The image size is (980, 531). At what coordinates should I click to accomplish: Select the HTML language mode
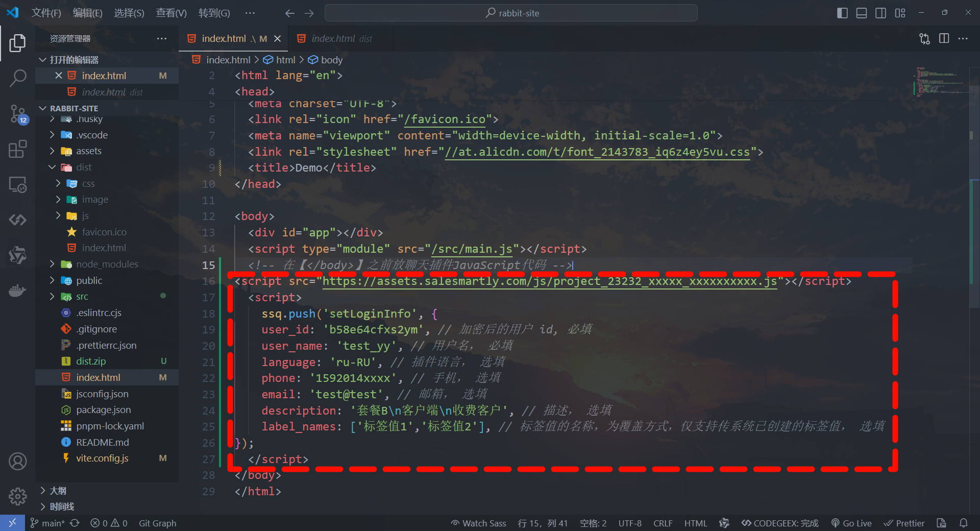tap(696, 523)
